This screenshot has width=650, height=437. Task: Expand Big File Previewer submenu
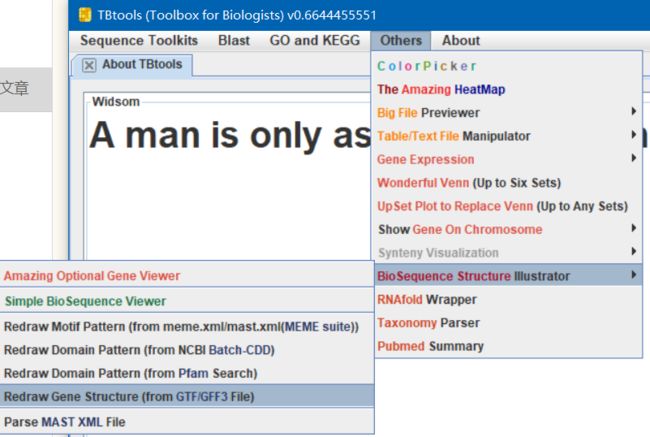(507, 112)
